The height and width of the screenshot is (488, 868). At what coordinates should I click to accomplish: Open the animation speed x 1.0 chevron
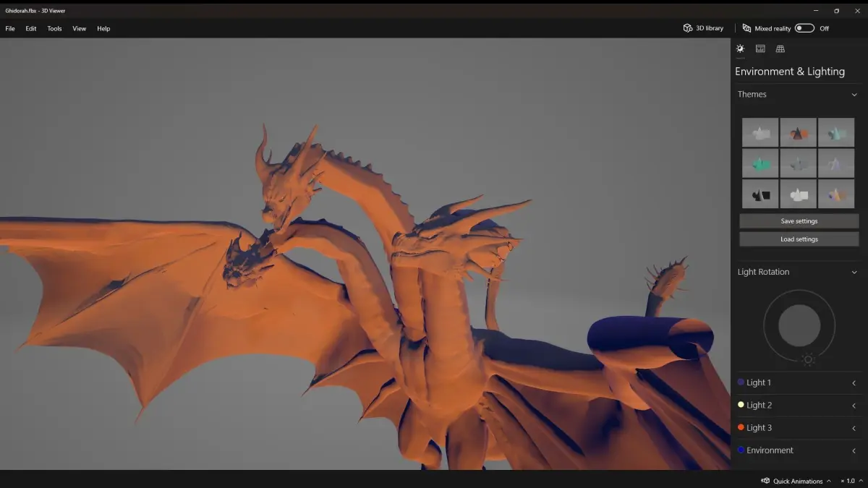pos(861,481)
